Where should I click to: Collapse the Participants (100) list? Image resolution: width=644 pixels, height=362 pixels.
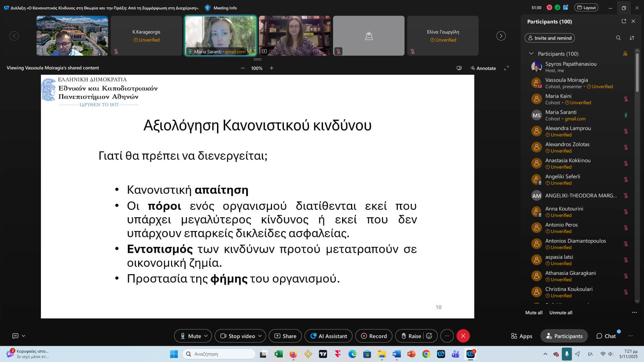click(531, 54)
